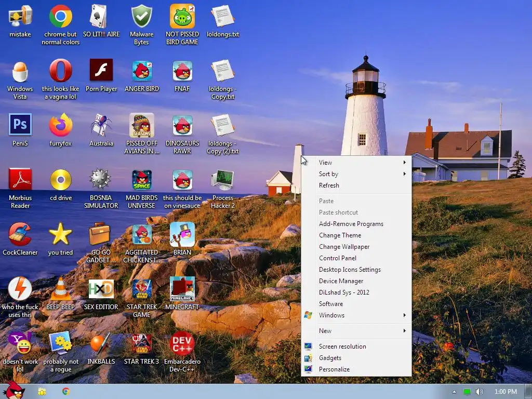This screenshot has height=399, width=532.
Task: Expand the View submenu
Action: click(356, 163)
